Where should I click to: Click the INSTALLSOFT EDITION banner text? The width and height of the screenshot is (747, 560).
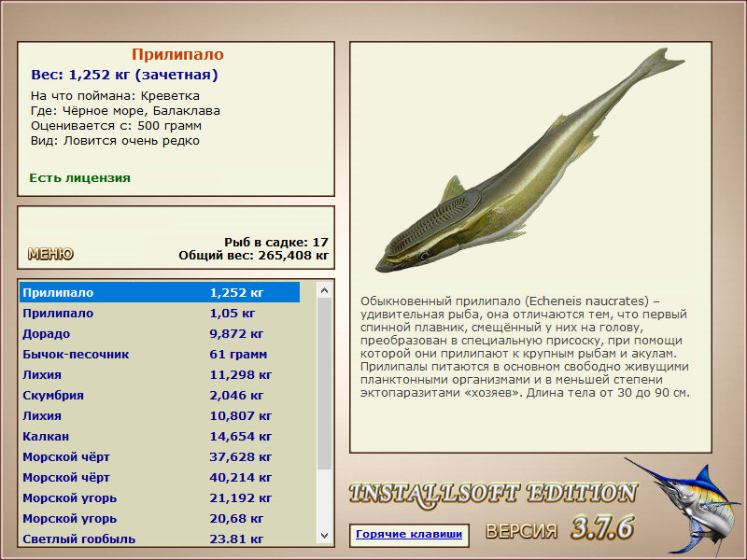493,494
